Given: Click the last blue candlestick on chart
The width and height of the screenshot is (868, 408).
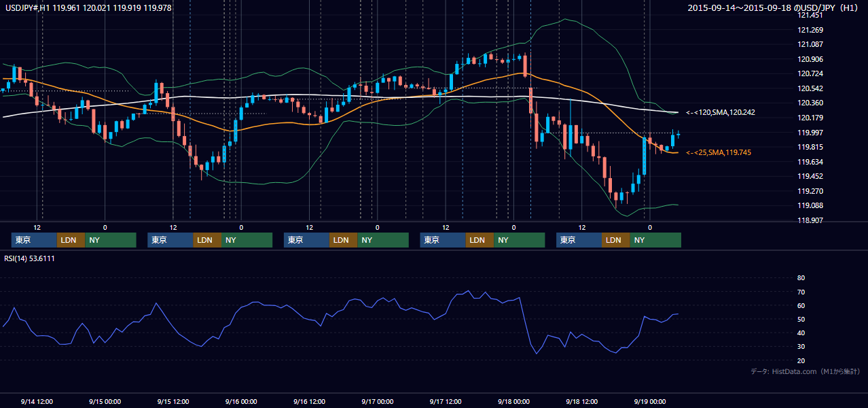Looking at the screenshot, I should point(678,134).
